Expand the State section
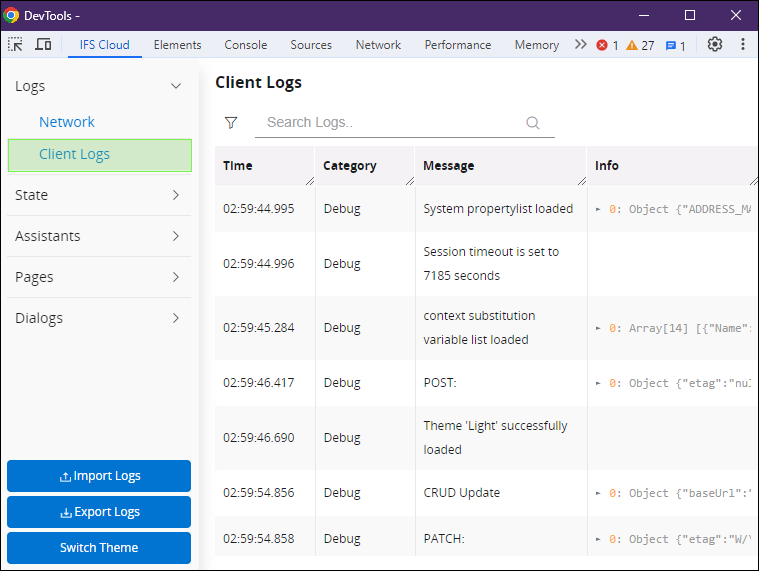 point(176,195)
